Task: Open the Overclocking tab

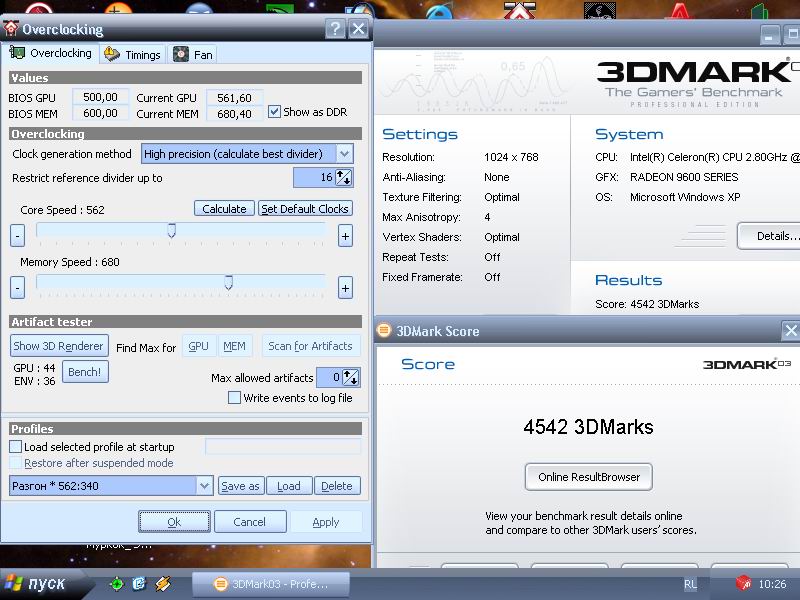Action: [51, 53]
